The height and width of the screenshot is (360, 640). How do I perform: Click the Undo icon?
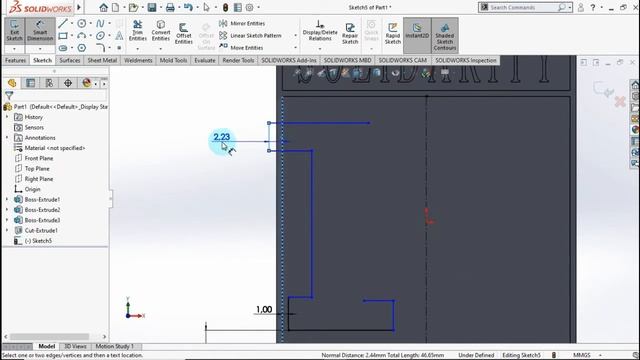pos(188,7)
